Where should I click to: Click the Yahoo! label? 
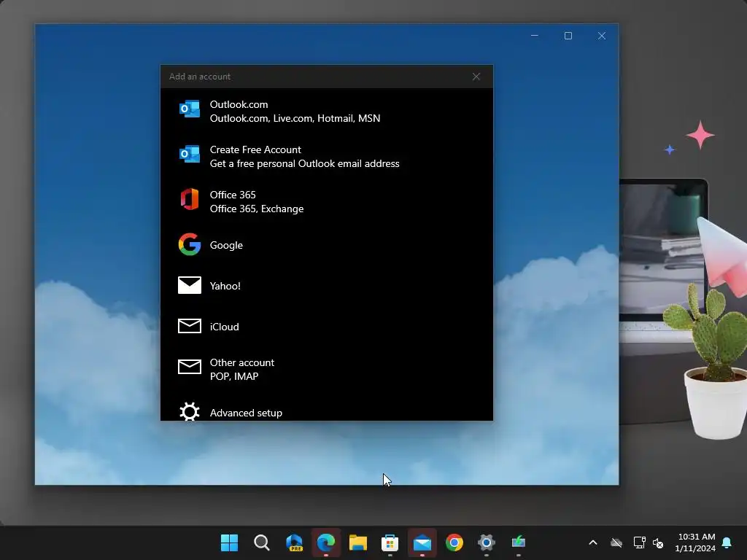coord(225,286)
